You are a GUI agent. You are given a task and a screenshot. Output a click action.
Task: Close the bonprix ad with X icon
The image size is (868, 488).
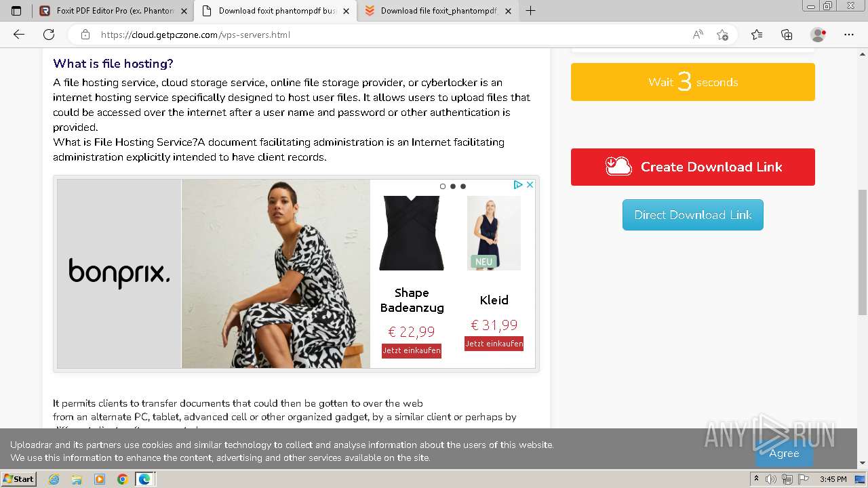[530, 184]
